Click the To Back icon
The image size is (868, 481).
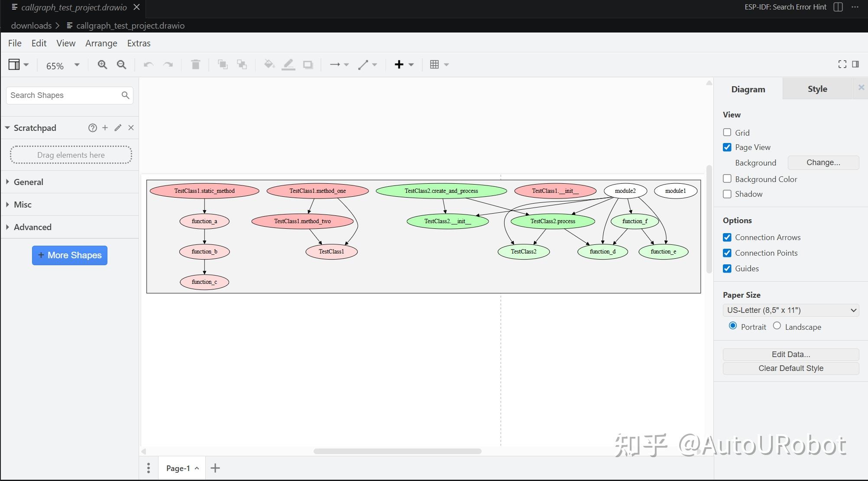[242, 65]
